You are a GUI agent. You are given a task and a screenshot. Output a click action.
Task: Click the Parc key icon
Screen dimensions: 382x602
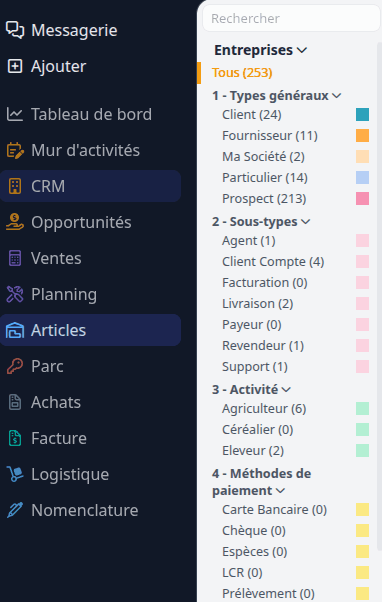pyautogui.click(x=15, y=366)
